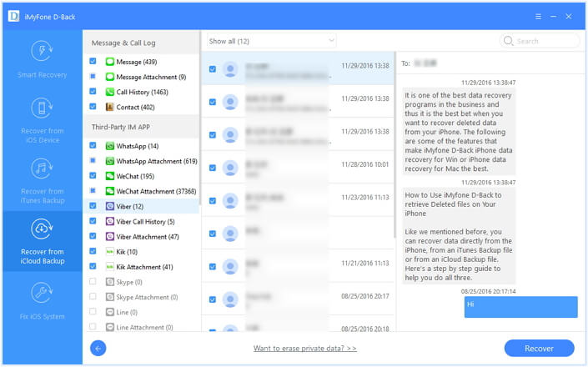Click the Skype icon
The height and width of the screenshot is (367, 588).
point(109,282)
